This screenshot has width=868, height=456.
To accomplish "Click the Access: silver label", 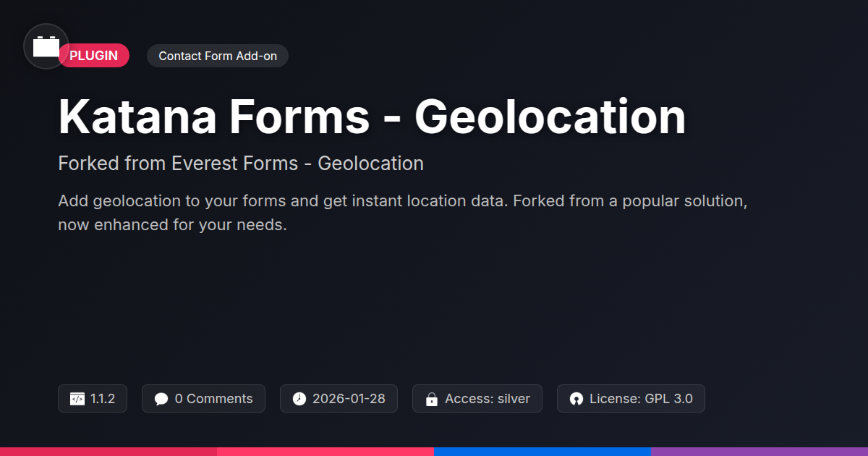I will 487,399.
